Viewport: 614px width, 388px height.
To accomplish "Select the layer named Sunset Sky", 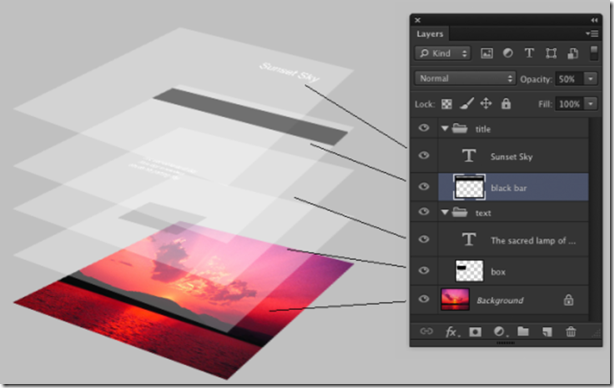I will click(511, 157).
